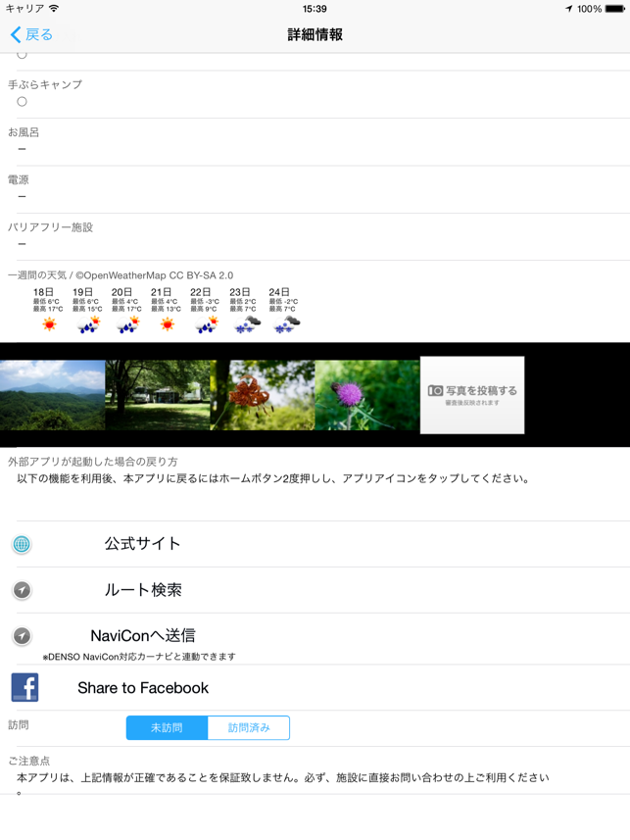Open the 公式サイト link
630x840 pixels.
point(143,544)
